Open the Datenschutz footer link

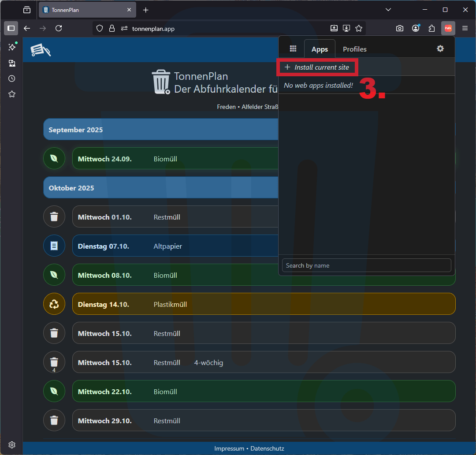[267, 448]
